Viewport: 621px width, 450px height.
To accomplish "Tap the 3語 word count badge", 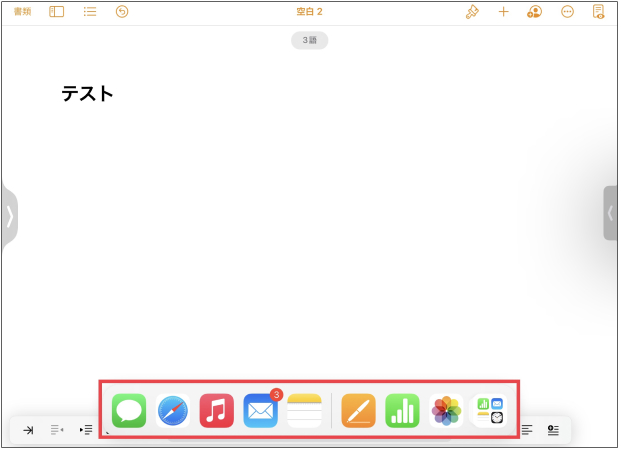I will click(309, 40).
